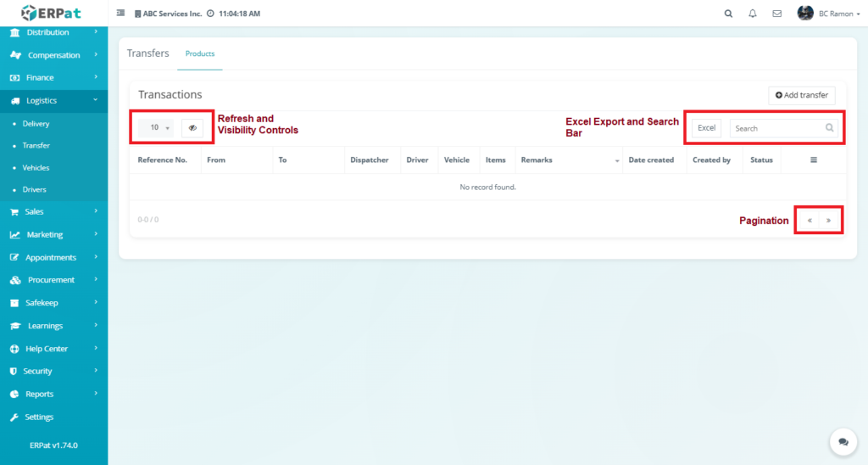Screen dimensions: 868x465
Task: Collapse the Logistics sidebar menu
Action: coord(53,100)
